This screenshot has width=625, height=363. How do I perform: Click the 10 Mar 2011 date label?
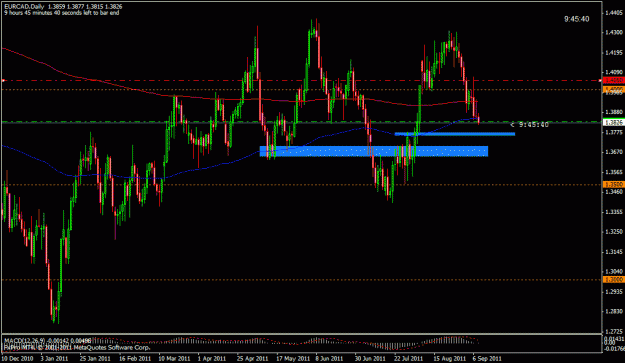(174, 359)
